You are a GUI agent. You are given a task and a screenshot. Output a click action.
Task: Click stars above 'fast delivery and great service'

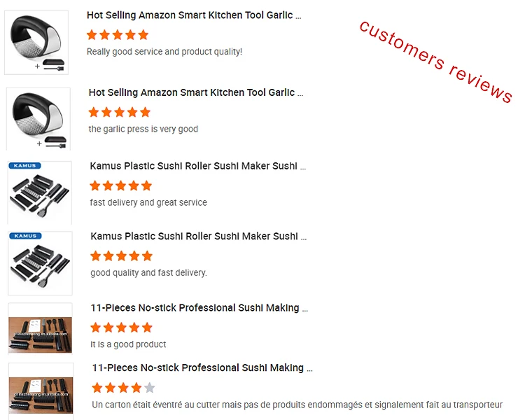[x=121, y=185]
